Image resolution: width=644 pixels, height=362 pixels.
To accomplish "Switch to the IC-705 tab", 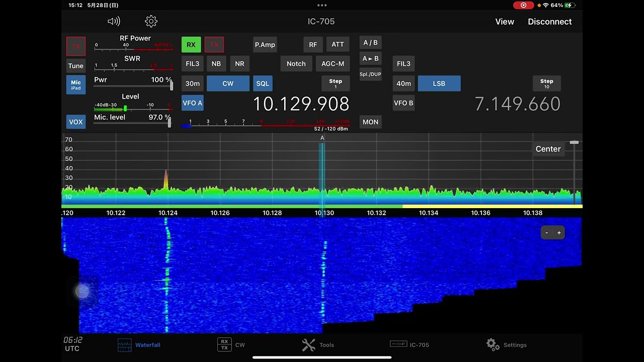I will [x=410, y=345].
